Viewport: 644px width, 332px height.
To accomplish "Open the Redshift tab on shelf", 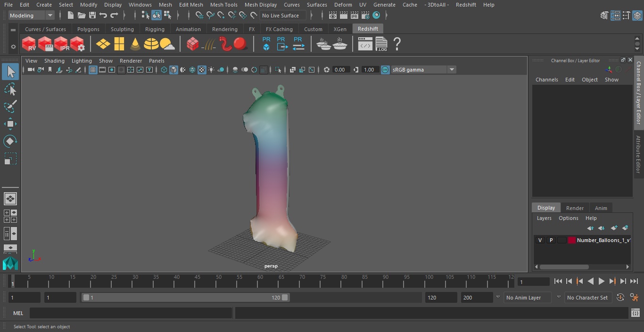I will coord(368,29).
